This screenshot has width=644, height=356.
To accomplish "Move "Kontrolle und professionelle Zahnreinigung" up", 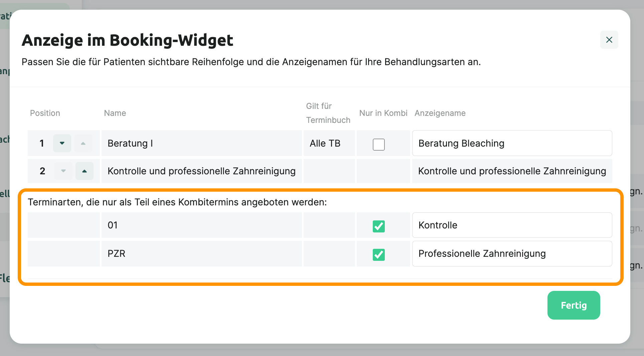I will (x=85, y=171).
